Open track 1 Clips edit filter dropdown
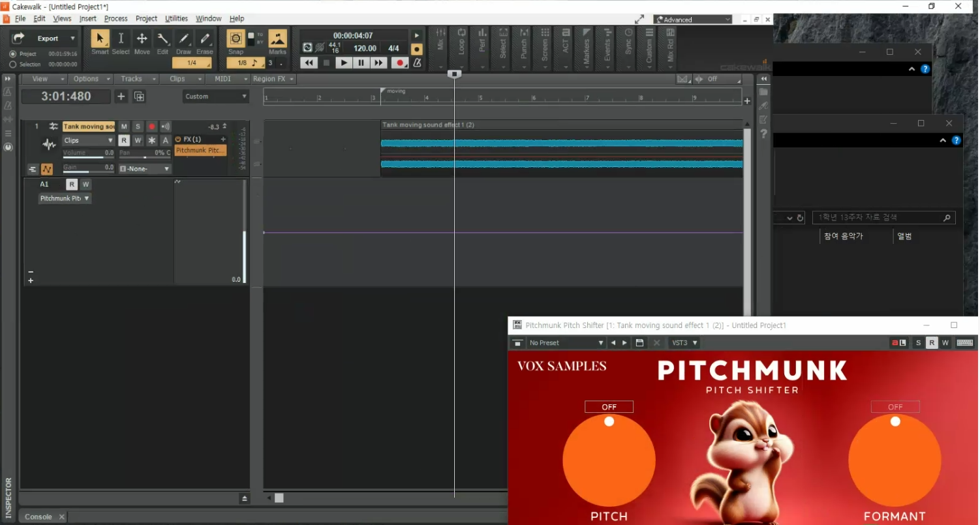Viewport: 980px width, 525px height. (89, 140)
